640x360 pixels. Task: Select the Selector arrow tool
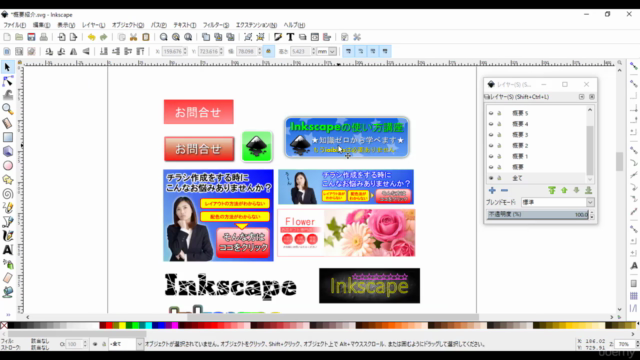click(x=7, y=67)
